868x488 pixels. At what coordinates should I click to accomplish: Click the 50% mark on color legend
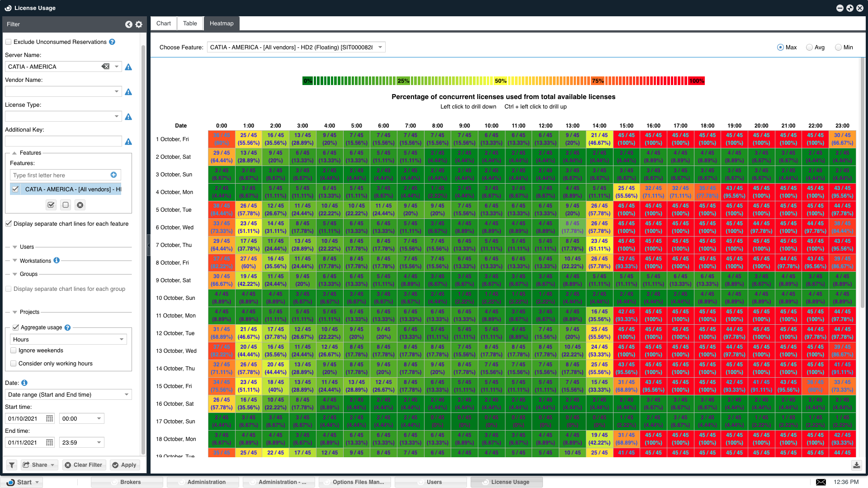500,81
